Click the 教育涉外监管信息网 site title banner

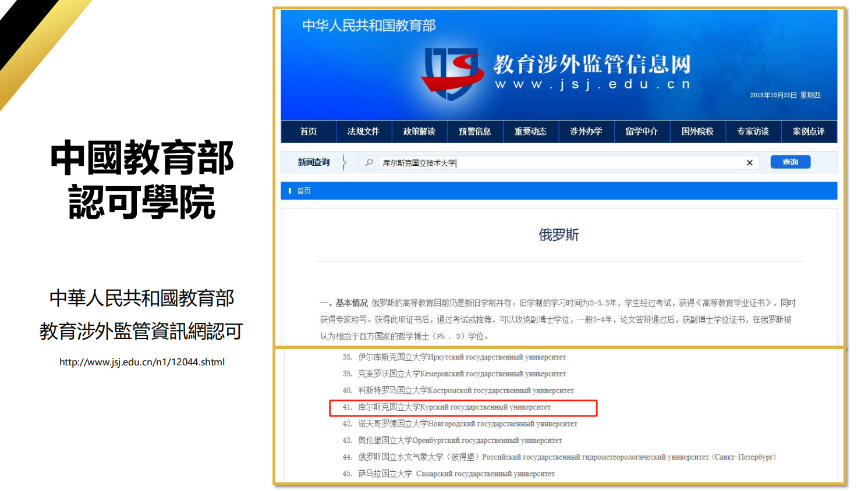[593, 64]
